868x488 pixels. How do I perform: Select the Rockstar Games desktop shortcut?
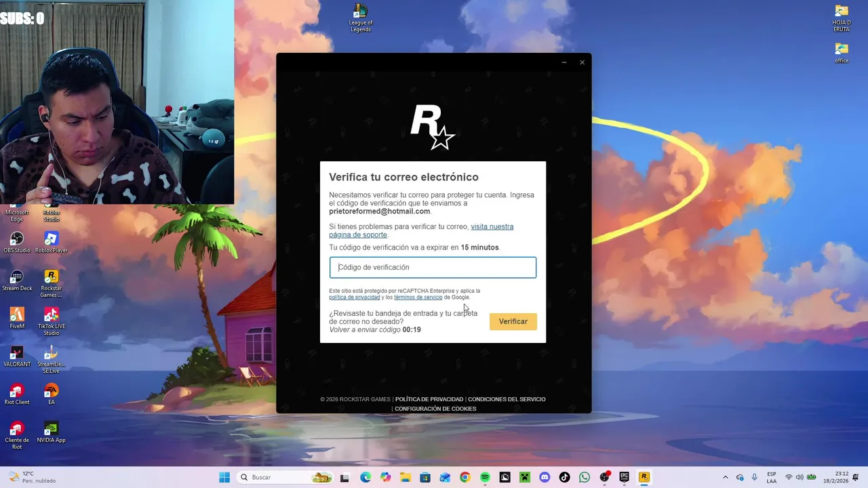pos(51,284)
